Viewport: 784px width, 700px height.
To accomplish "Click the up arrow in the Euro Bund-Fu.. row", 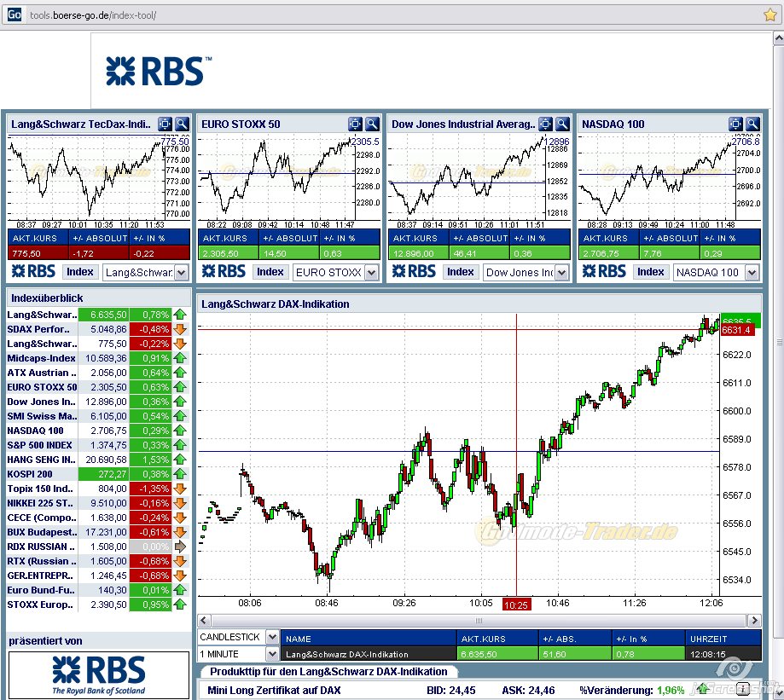I will (x=180, y=590).
